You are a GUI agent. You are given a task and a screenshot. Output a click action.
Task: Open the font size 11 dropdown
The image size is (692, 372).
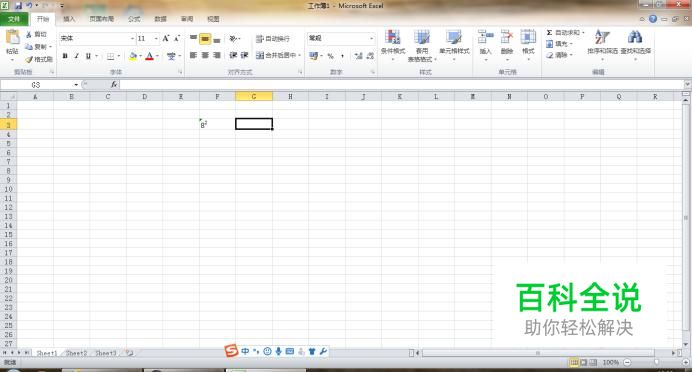point(156,39)
